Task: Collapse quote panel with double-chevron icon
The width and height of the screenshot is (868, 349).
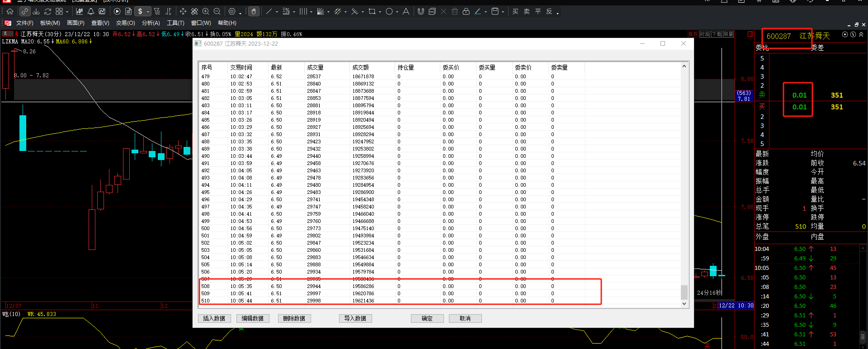Action: pyautogui.click(x=861, y=34)
